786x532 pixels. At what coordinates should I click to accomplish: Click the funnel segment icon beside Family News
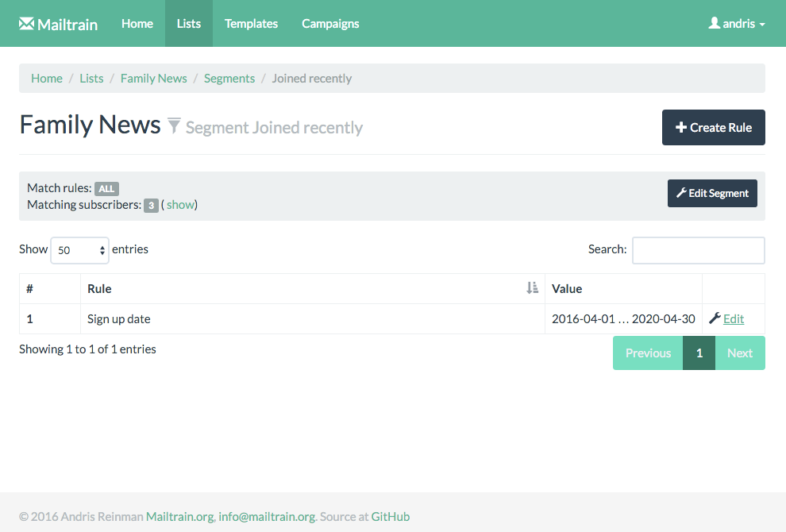(x=174, y=125)
